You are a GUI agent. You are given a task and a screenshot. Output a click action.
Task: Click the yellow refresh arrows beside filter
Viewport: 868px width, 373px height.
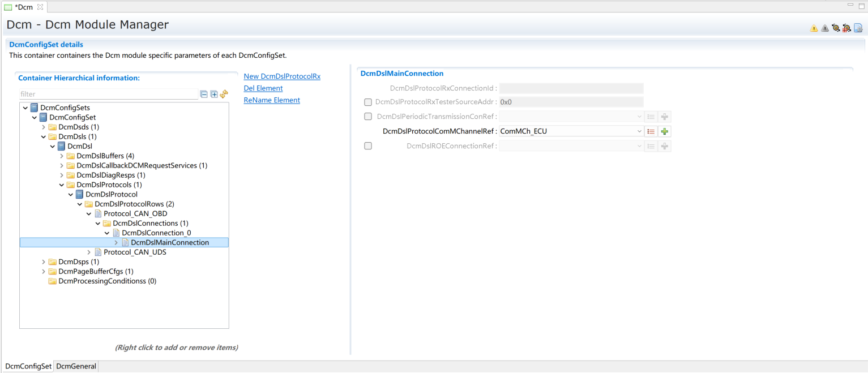pos(224,95)
